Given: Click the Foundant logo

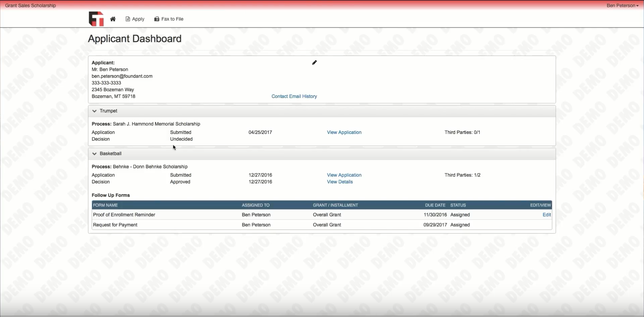Looking at the screenshot, I should coord(96,19).
